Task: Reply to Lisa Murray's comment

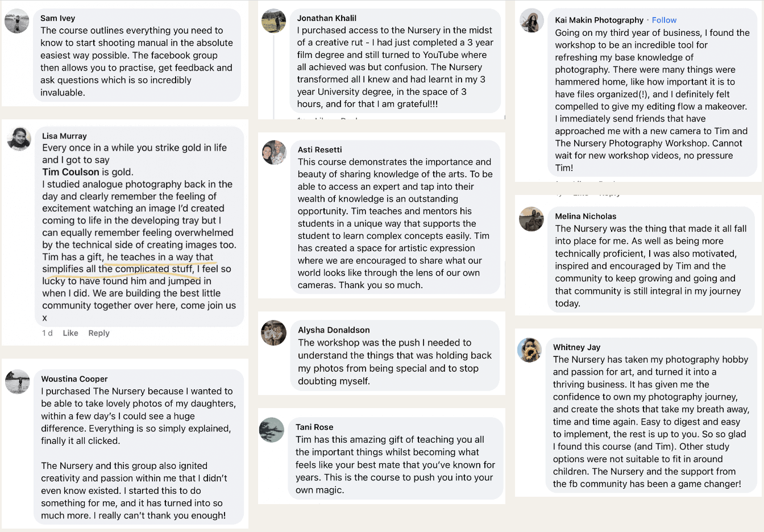Action: click(99, 333)
